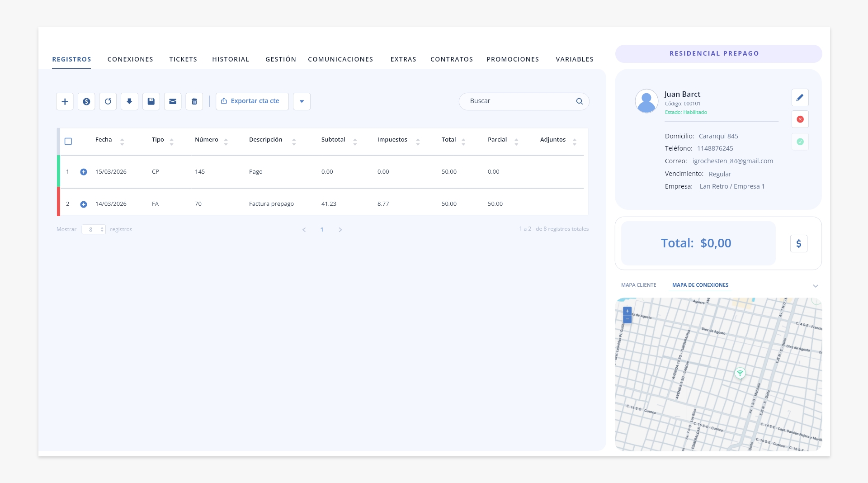Click the green enable client icon
Viewport: 868px width, 483px height.
[800, 142]
